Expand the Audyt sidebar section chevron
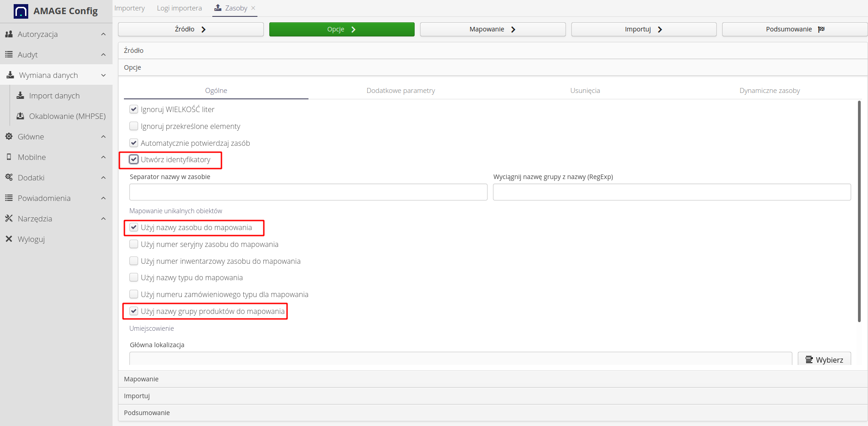868x426 pixels. coord(103,55)
